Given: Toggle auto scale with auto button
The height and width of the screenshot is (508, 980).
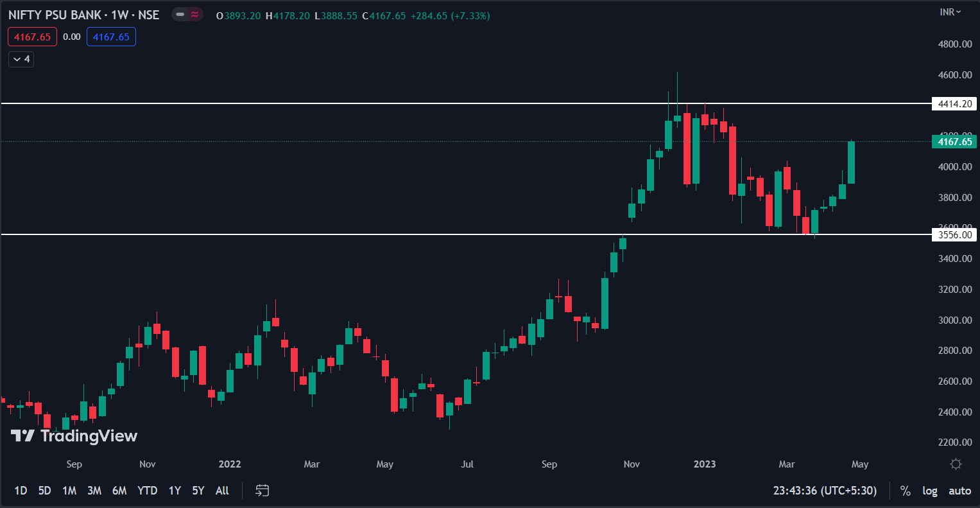Looking at the screenshot, I should point(959,491).
